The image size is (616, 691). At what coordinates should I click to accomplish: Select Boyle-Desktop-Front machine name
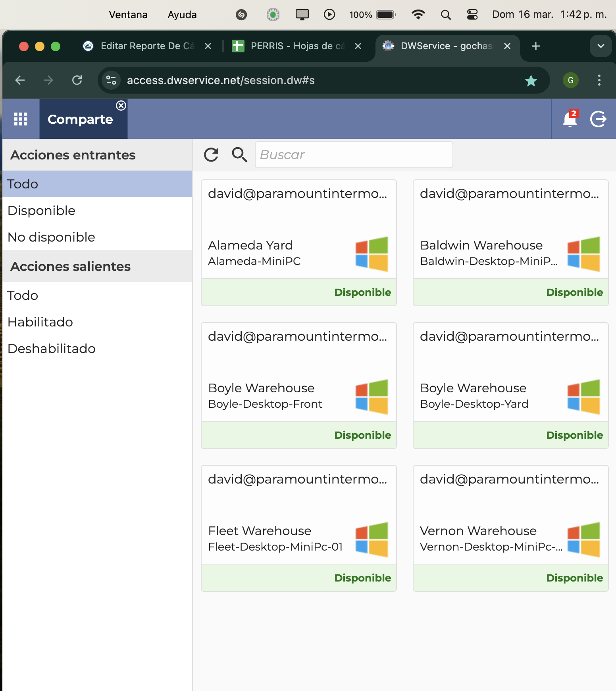(x=265, y=404)
